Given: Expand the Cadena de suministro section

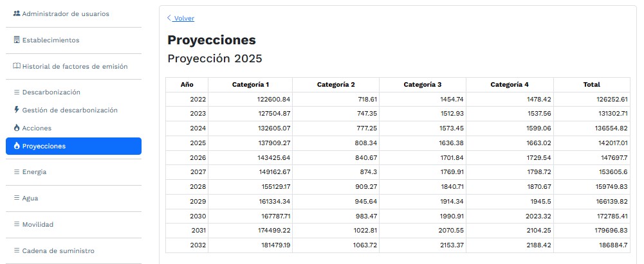Looking at the screenshot, I should (x=73, y=251).
